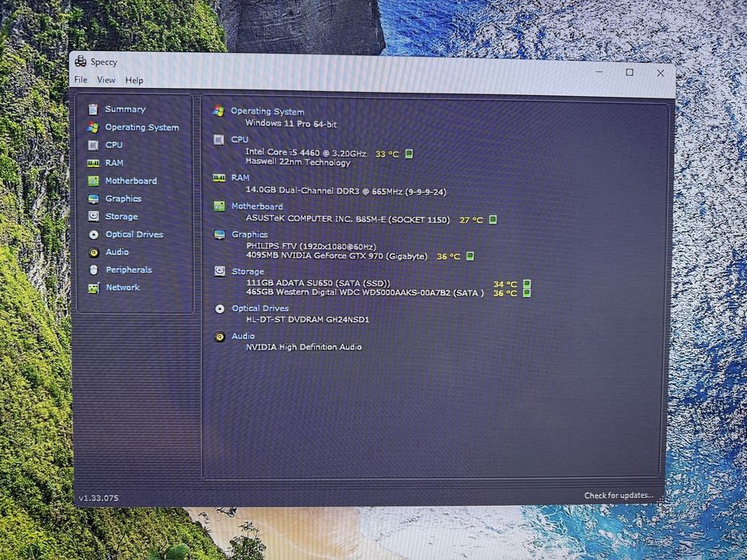Click the Summary clipboard icon in sidebar

pos(93,110)
